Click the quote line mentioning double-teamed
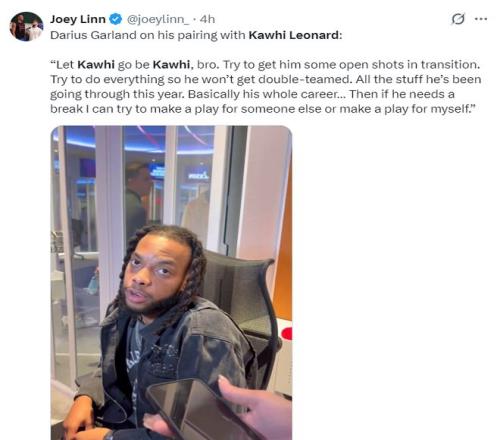Image resolution: width=500 pixels, height=440 pixels. (266, 79)
